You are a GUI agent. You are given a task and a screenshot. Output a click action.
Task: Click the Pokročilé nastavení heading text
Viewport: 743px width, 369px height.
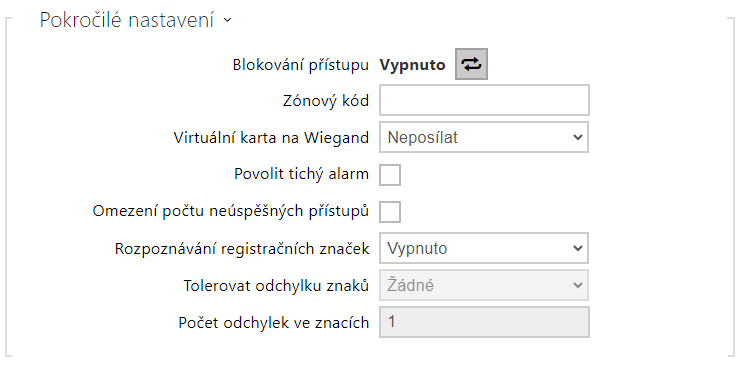(x=127, y=20)
